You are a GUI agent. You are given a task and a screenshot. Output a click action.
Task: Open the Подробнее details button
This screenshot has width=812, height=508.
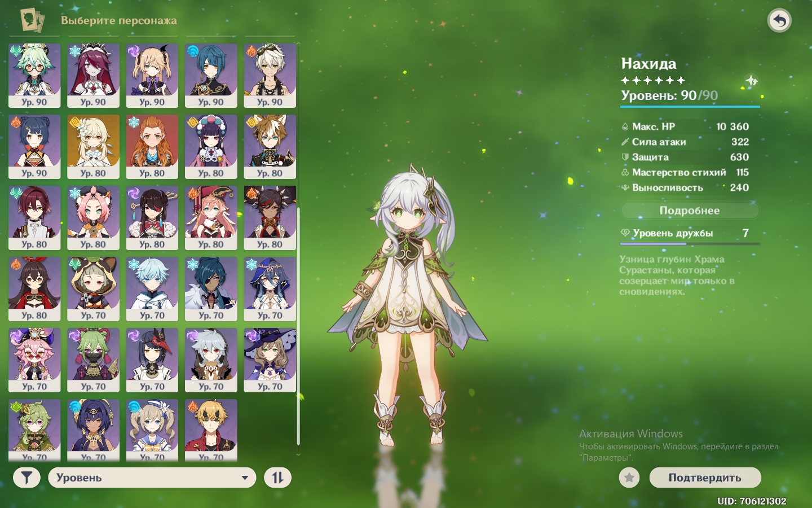pyautogui.click(x=690, y=211)
